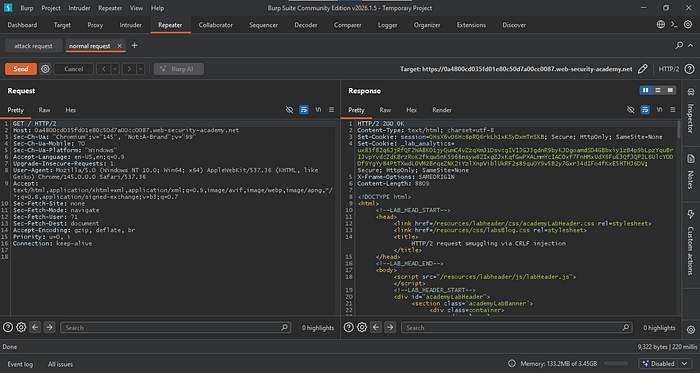Select the attack request tab
The width and height of the screenshot is (700, 373).
pos(33,46)
